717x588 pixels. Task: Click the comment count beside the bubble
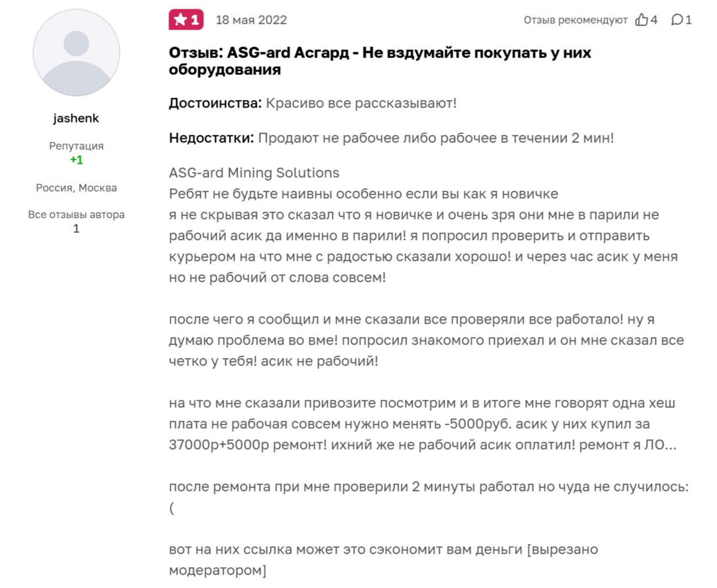(x=689, y=20)
